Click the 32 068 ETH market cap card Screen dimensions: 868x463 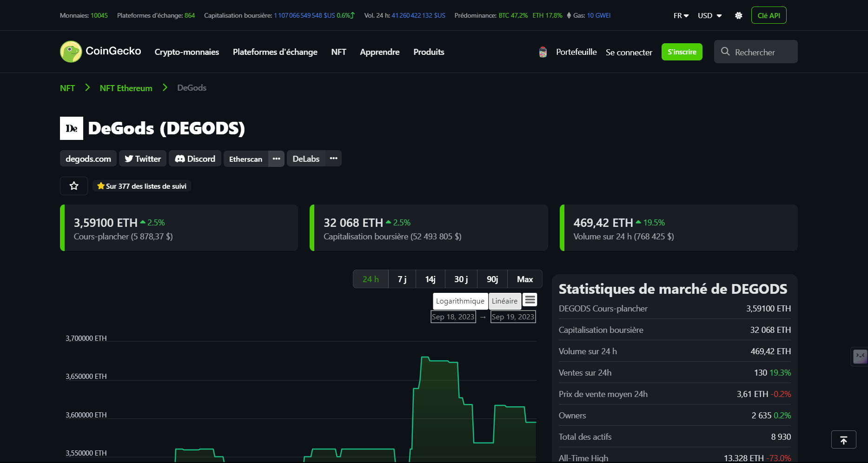(429, 228)
